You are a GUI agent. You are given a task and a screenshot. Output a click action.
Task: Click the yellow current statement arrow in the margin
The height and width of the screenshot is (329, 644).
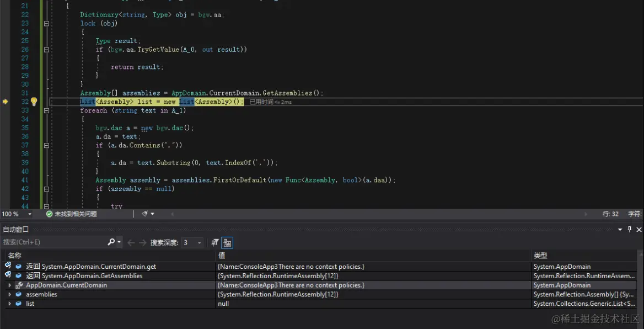[6, 102]
